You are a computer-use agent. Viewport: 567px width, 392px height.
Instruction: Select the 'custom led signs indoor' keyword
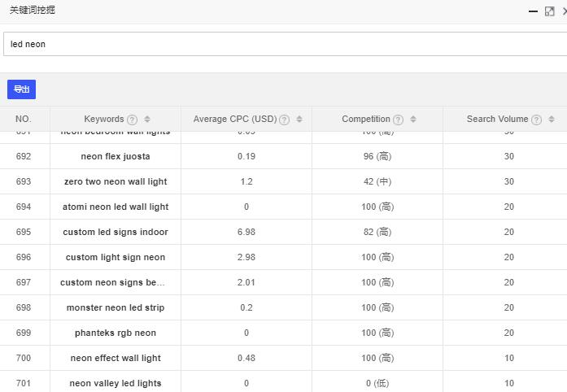[x=116, y=232]
